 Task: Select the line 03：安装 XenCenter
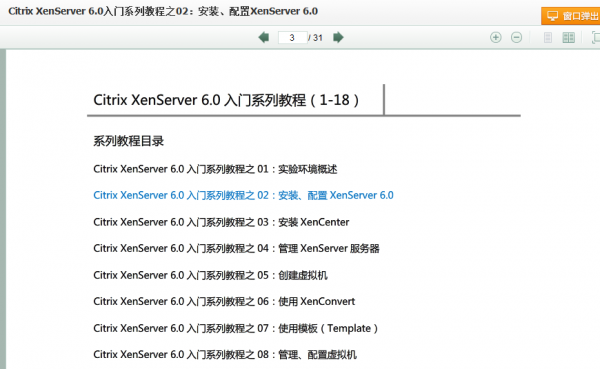pyautogui.click(x=221, y=222)
